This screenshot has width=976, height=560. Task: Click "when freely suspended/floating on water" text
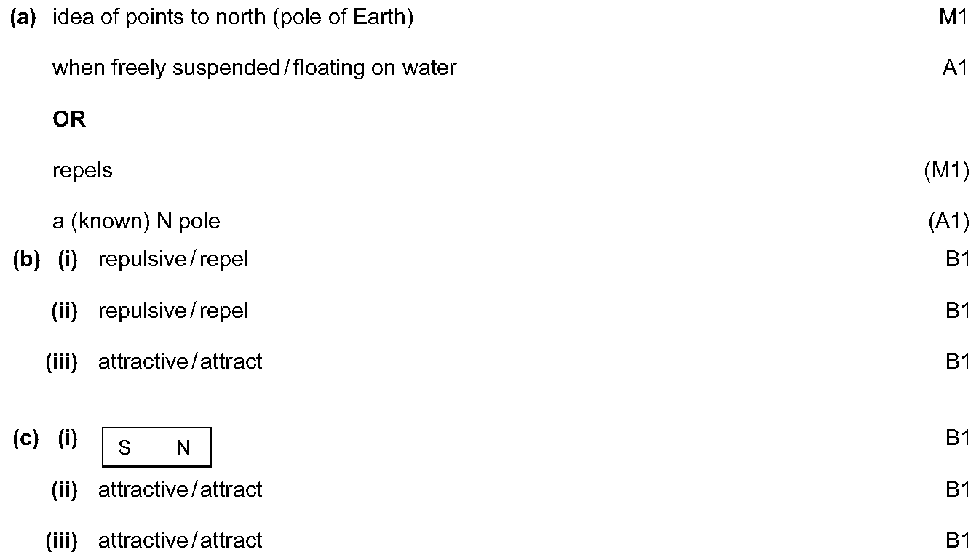[x=254, y=68]
